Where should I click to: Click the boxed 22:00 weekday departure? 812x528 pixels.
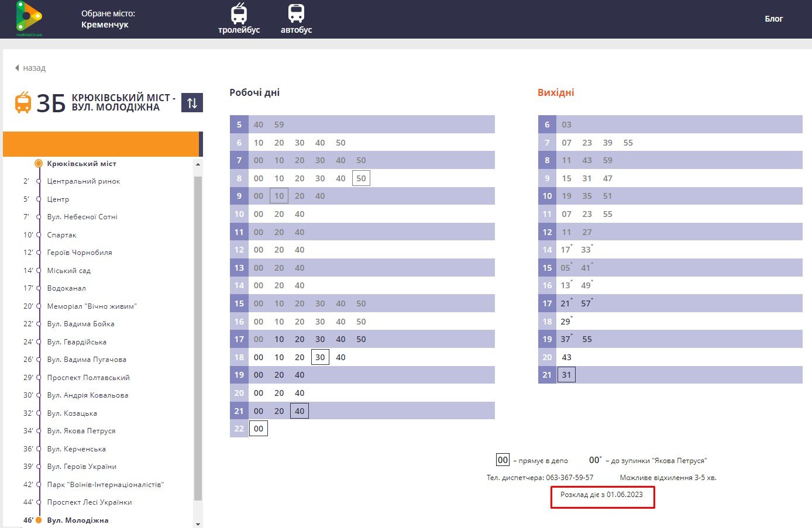point(259,429)
